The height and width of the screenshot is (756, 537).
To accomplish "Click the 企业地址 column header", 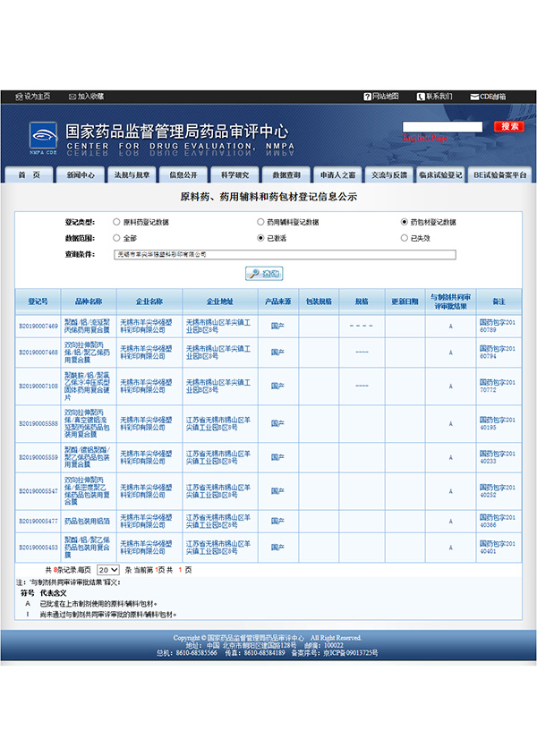I will pos(220,302).
